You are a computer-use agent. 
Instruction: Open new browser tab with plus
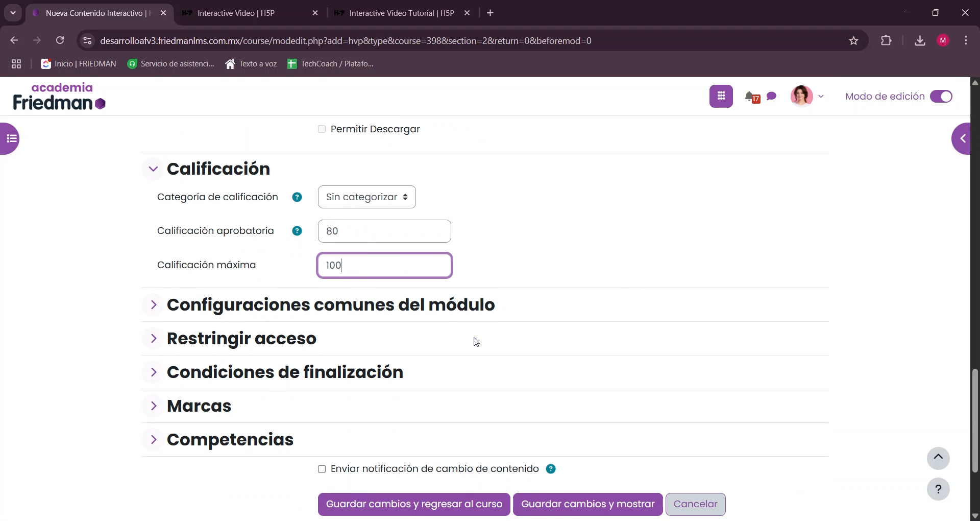point(491,13)
